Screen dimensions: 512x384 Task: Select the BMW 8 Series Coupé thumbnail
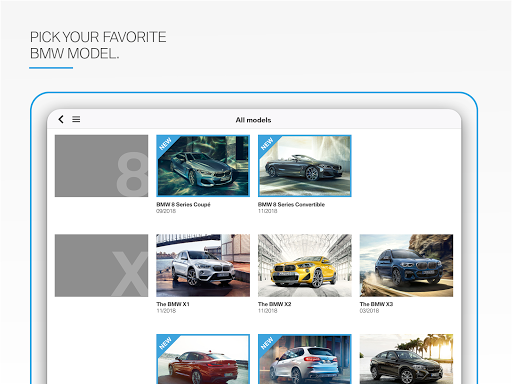tap(203, 166)
